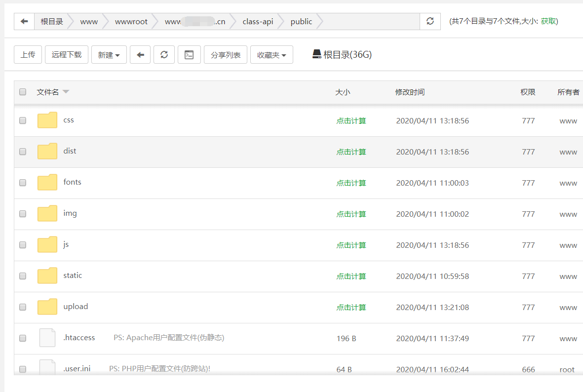Open the terminal icon in the toolbar
Viewport: 583px width, 392px height.
coord(189,54)
